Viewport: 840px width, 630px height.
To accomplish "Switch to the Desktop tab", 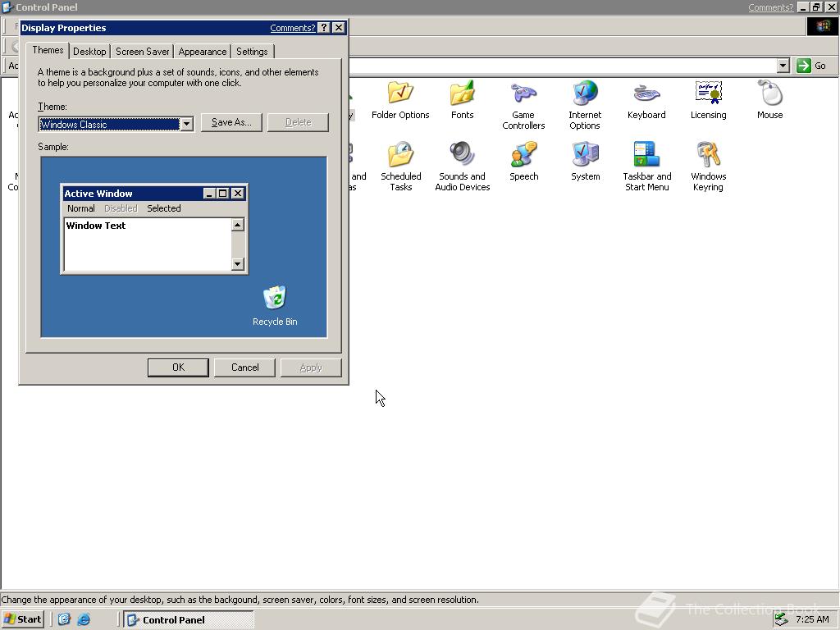I will click(89, 52).
